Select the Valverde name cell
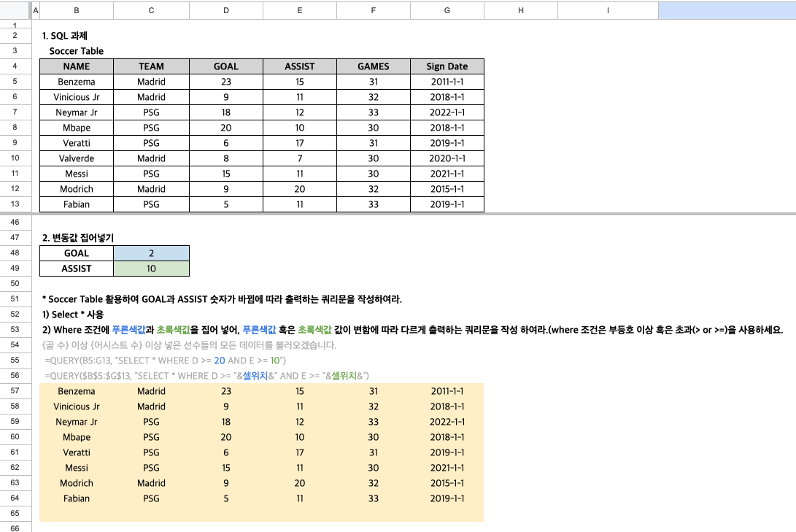796x532 pixels. [77, 158]
